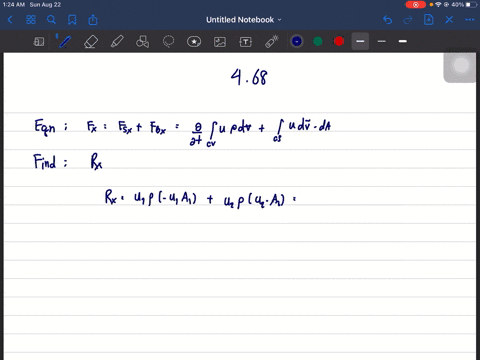480x360 pixels.
Task: Choose the green pen color
Action: 318,41
